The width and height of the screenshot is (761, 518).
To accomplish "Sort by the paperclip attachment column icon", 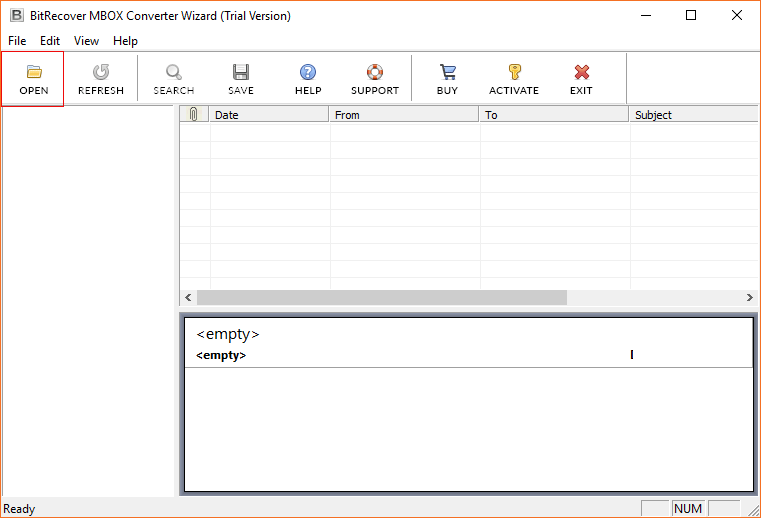I will tap(194, 115).
